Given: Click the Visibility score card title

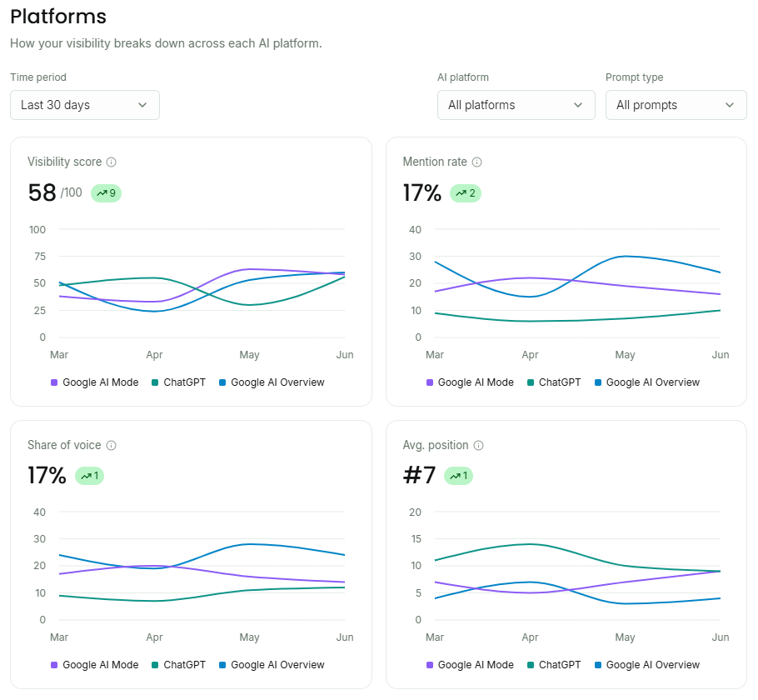Looking at the screenshot, I should (x=65, y=162).
